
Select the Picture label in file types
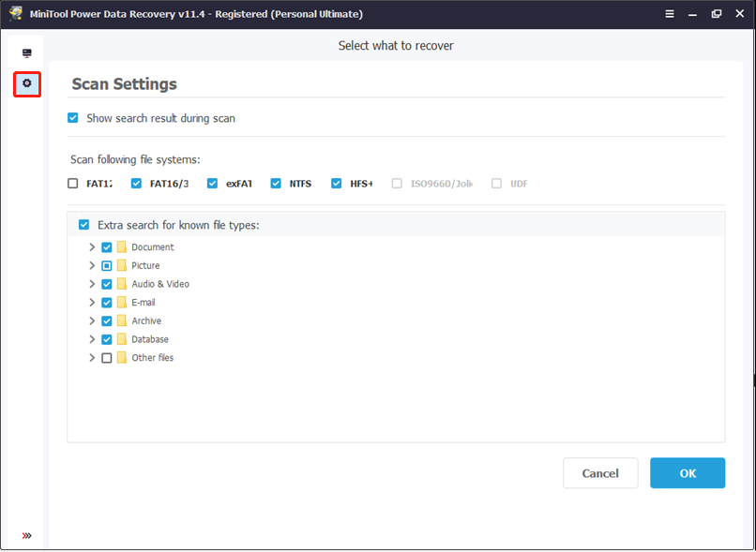(x=145, y=265)
